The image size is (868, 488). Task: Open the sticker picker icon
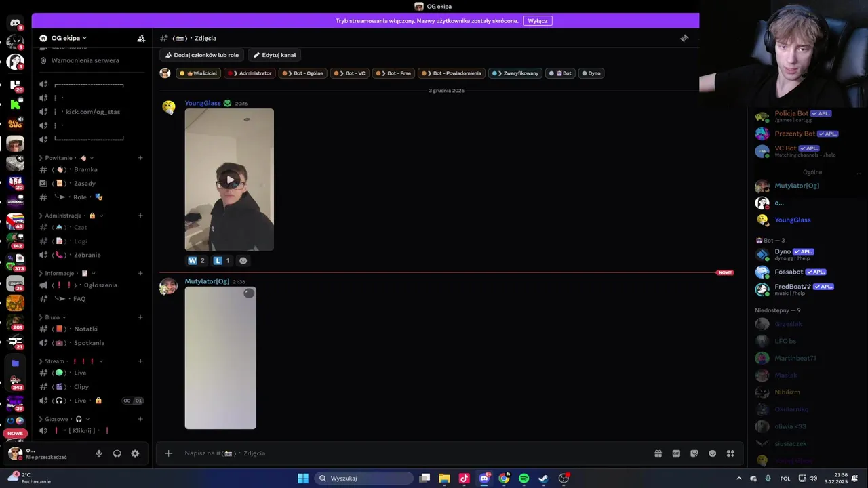(694, 453)
